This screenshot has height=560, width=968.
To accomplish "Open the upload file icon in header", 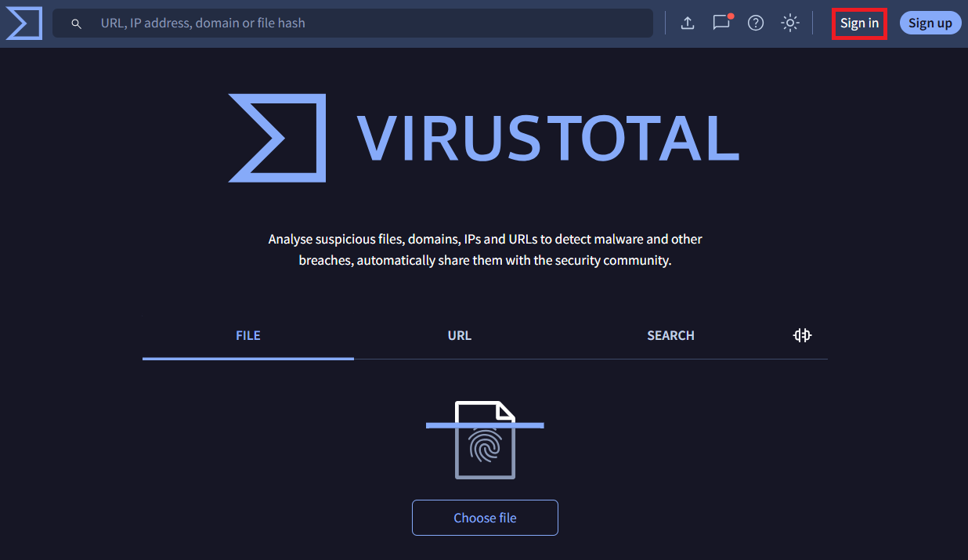I will click(x=687, y=23).
